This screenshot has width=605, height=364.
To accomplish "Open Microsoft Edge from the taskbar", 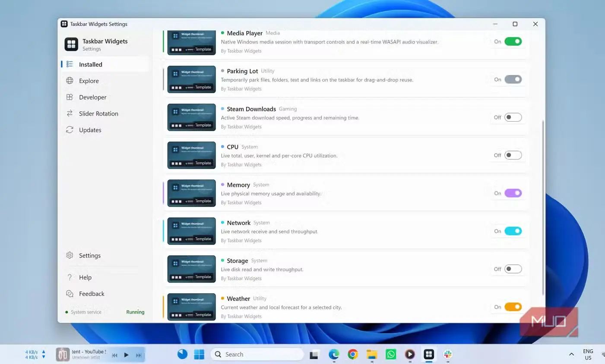I will point(334,355).
